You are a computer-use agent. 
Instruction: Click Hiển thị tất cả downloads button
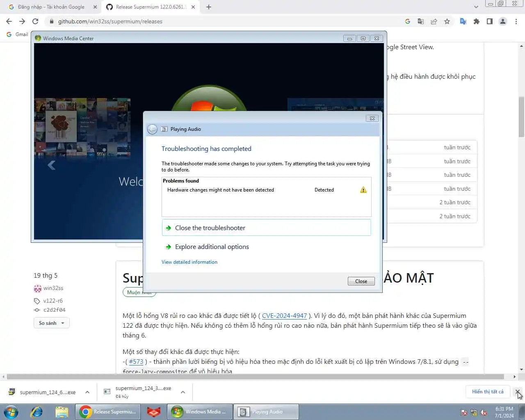point(488,392)
